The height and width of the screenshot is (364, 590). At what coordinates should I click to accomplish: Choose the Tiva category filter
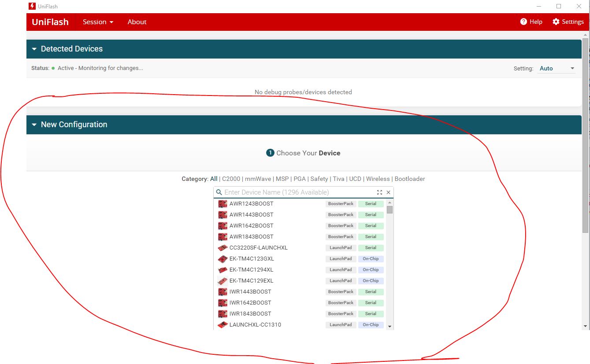point(338,179)
